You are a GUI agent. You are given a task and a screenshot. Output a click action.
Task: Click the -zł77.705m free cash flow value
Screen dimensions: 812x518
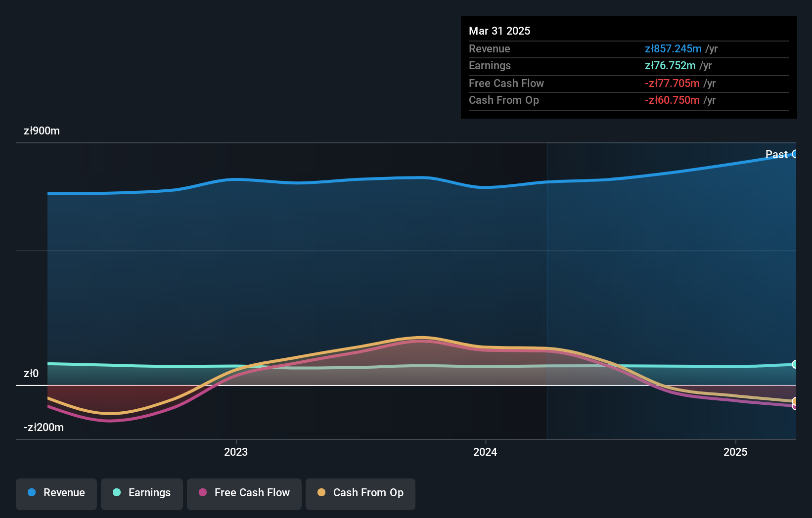point(672,83)
